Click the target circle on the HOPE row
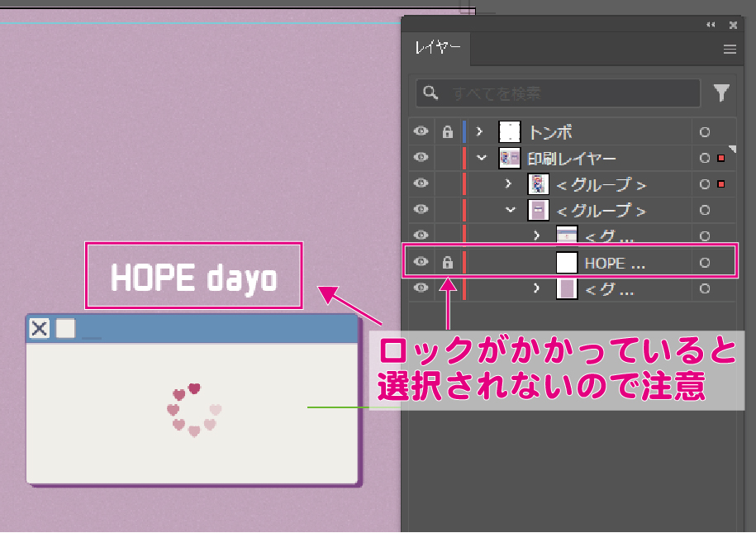756x533 pixels. tap(705, 263)
